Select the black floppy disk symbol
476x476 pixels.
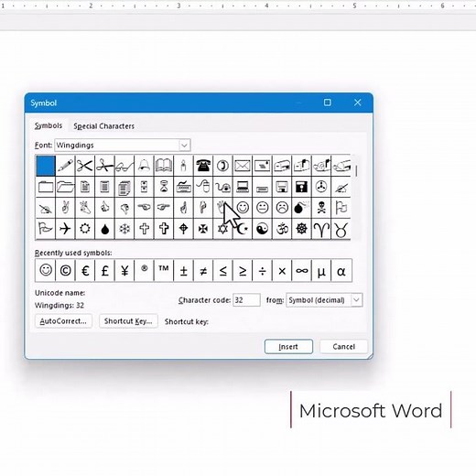coord(301,187)
